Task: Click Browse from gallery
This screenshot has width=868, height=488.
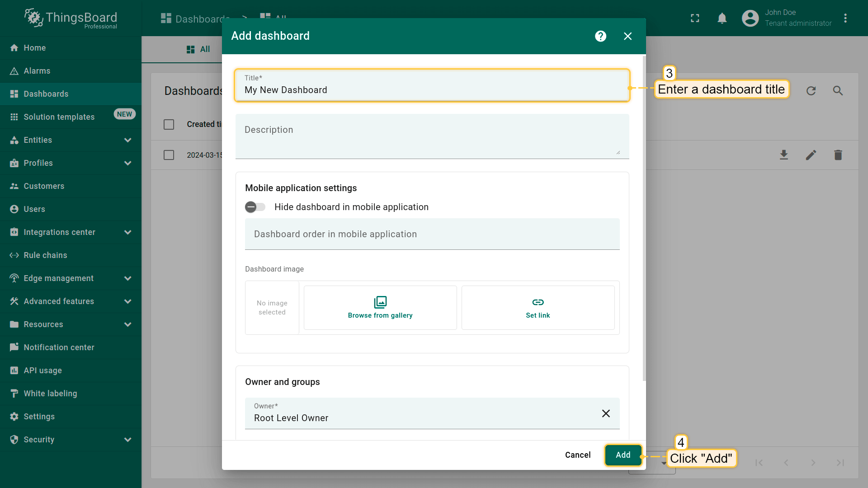Action: [x=380, y=308]
